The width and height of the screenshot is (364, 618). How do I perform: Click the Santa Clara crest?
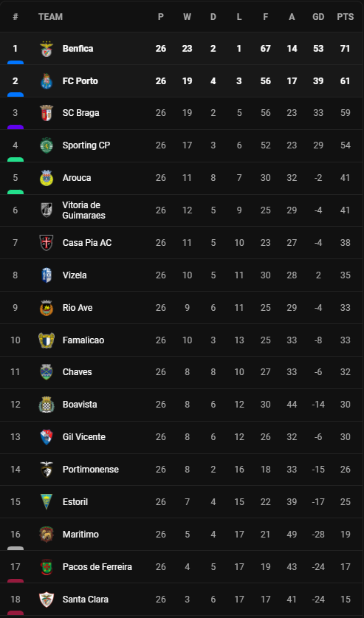(47, 600)
